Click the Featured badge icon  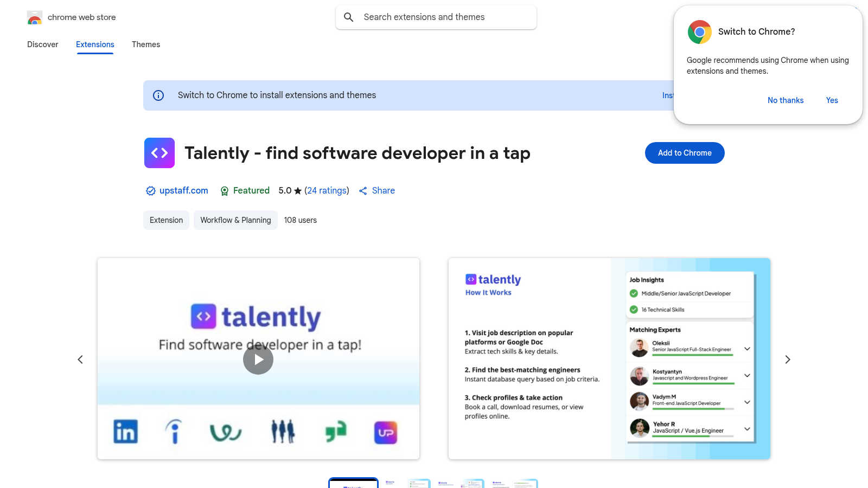pos(225,191)
